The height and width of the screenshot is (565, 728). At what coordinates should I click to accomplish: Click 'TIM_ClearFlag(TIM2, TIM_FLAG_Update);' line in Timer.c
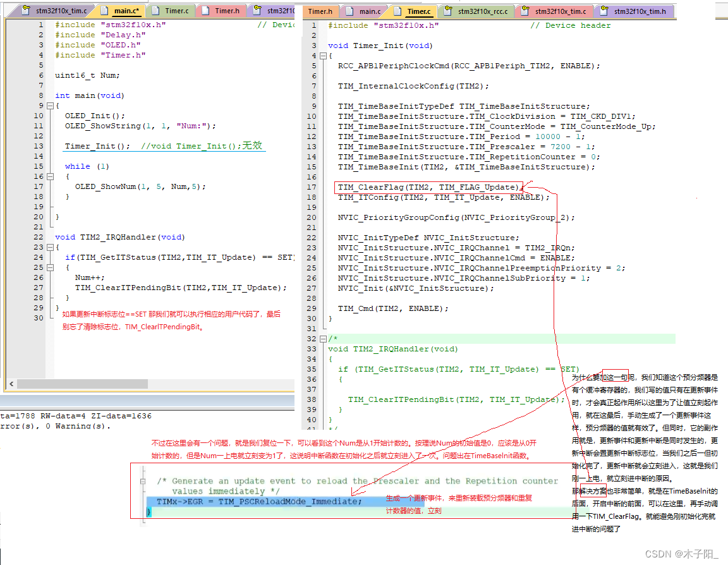coord(428,187)
